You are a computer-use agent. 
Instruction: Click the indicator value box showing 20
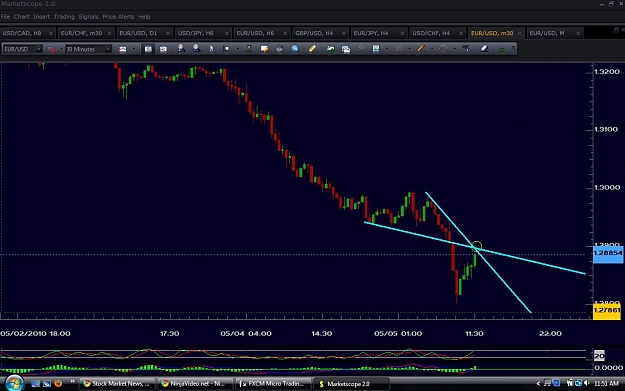coord(599,356)
